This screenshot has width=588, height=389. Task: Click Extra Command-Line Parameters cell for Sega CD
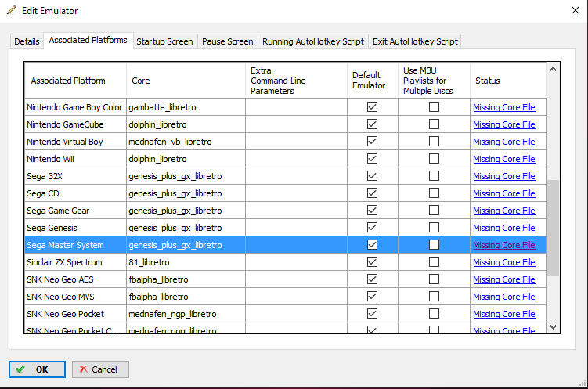click(296, 193)
